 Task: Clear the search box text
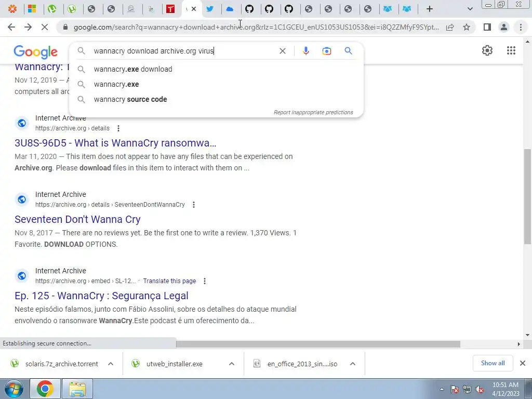point(282,51)
